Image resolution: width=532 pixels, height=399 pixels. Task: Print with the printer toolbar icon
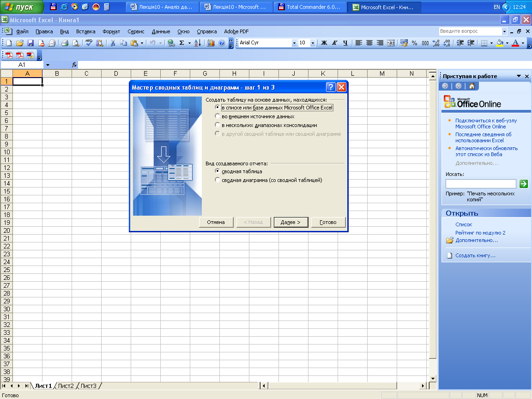coord(65,43)
